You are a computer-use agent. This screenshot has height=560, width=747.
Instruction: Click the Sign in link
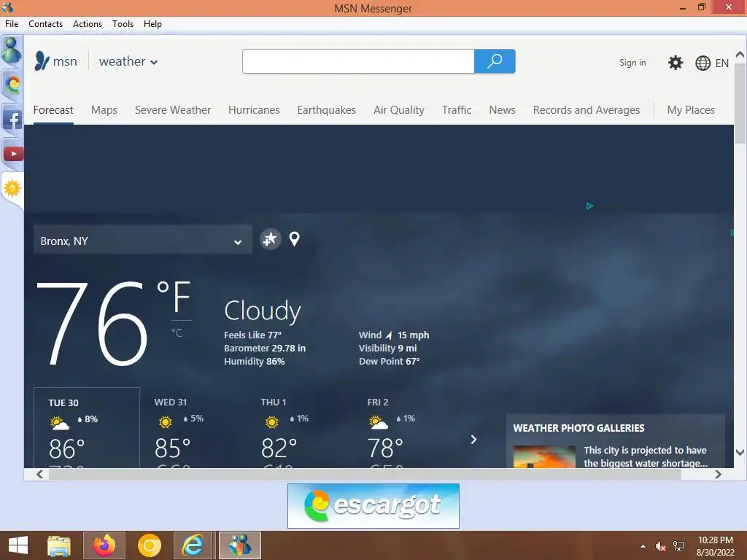632,63
